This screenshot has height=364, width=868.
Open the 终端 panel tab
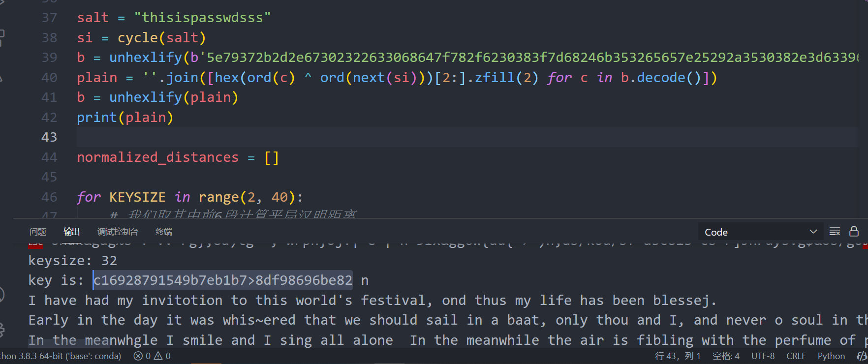point(164,232)
